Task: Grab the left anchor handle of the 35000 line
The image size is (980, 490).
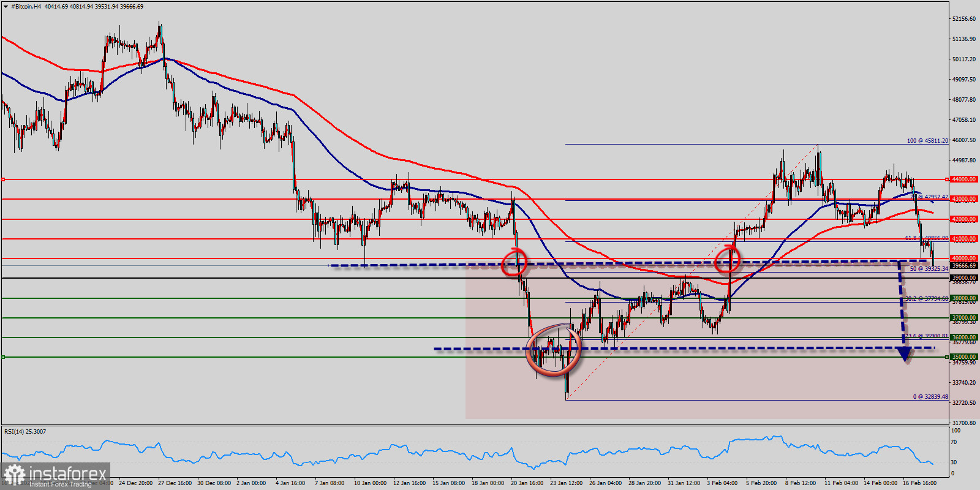Action: 3,357
